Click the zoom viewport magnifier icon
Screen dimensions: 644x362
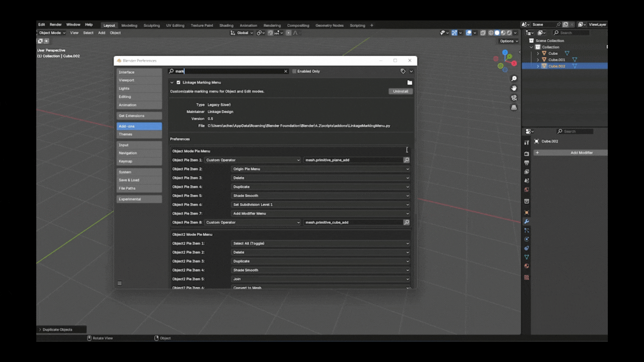(x=514, y=79)
